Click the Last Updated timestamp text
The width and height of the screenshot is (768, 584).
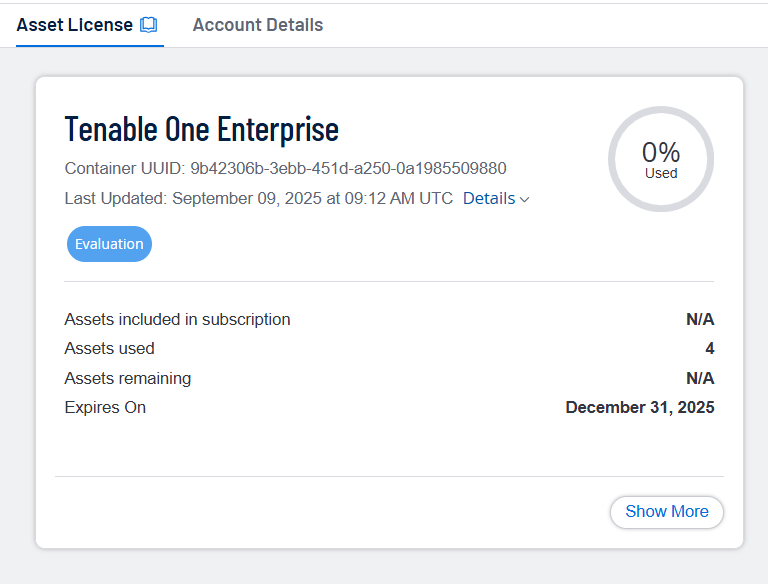point(258,198)
